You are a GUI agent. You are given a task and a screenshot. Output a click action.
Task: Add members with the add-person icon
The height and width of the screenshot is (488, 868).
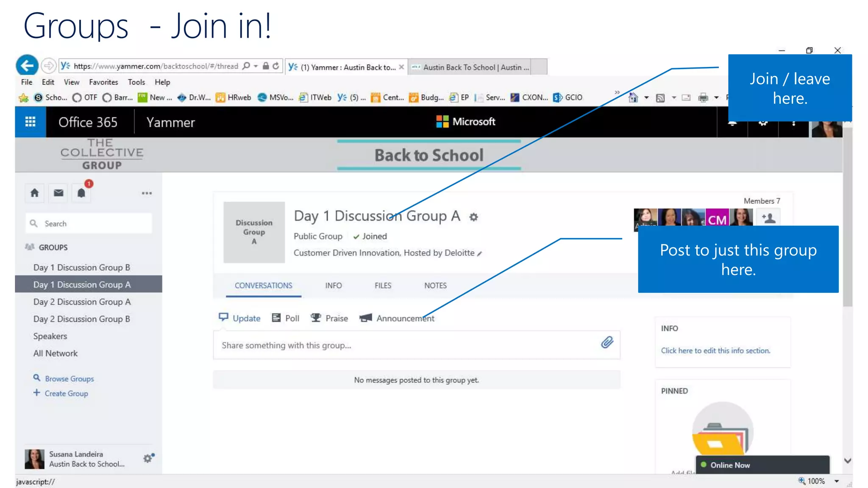768,218
